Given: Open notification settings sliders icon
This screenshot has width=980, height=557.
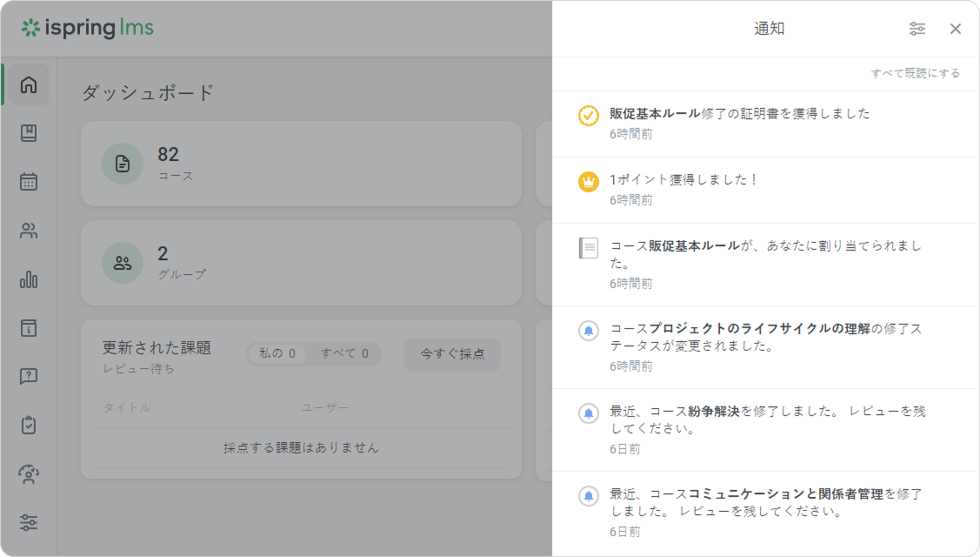Looking at the screenshot, I should (x=917, y=29).
